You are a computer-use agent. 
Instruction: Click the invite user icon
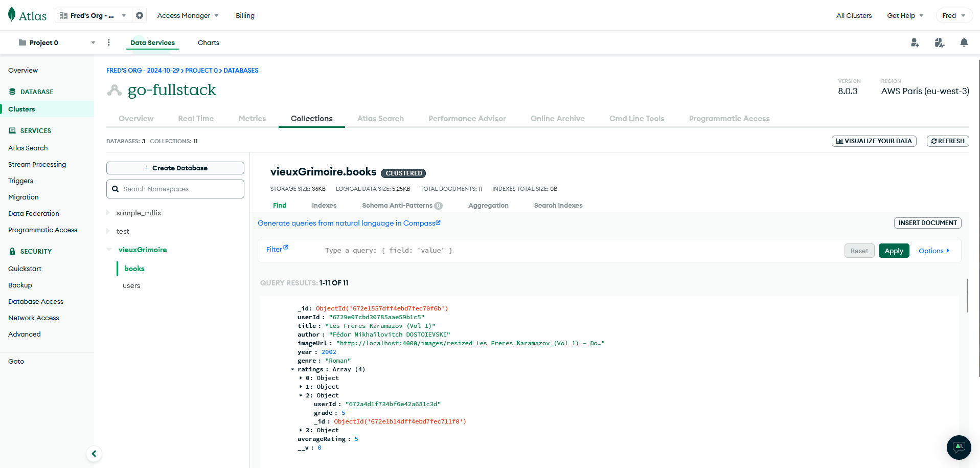coord(915,43)
